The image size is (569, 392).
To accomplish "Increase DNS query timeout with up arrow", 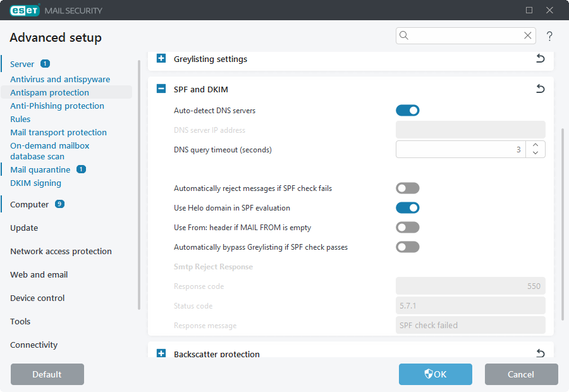I will pyautogui.click(x=535, y=145).
